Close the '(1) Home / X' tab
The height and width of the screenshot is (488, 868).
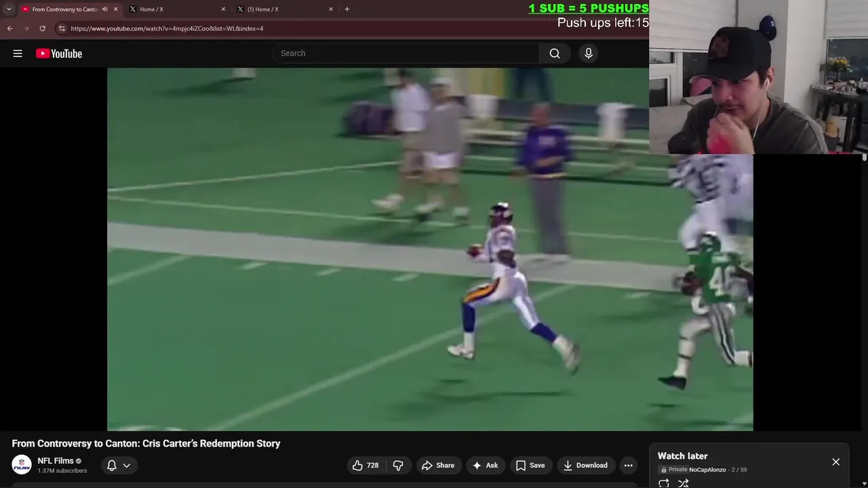(x=331, y=9)
